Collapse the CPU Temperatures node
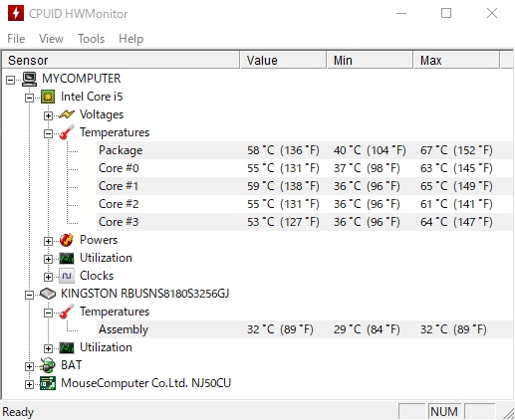The width and height of the screenshot is (515, 420). click(x=48, y=133)
